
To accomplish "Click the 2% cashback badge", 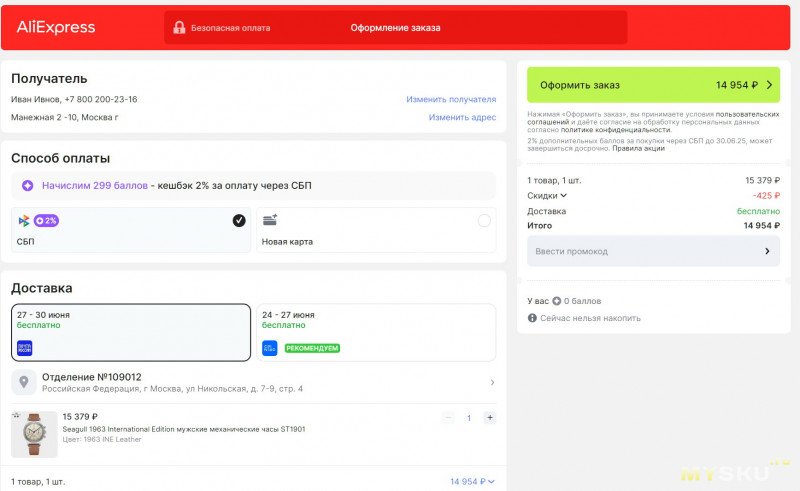I will pos(46,220).
